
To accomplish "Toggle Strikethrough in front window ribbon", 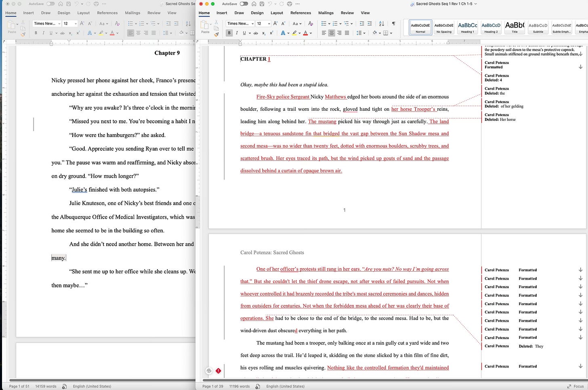I will (x=256, y=33).
